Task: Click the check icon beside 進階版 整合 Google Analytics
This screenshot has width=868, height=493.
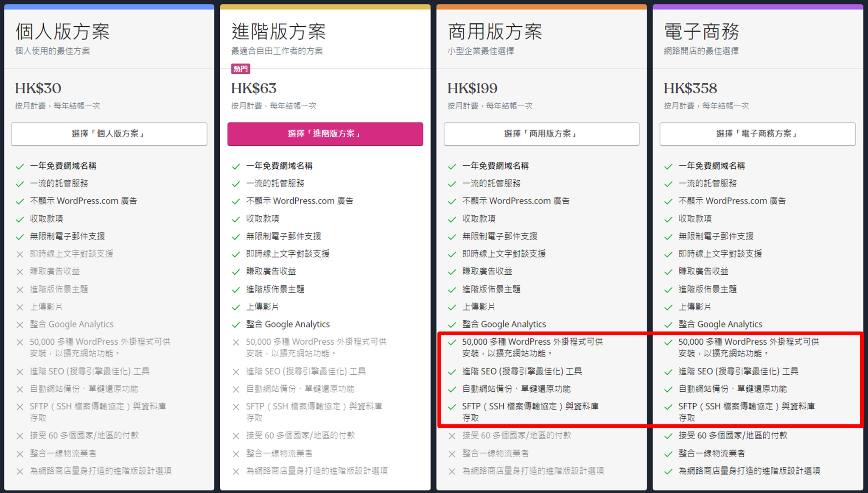Action: (236, 325)
